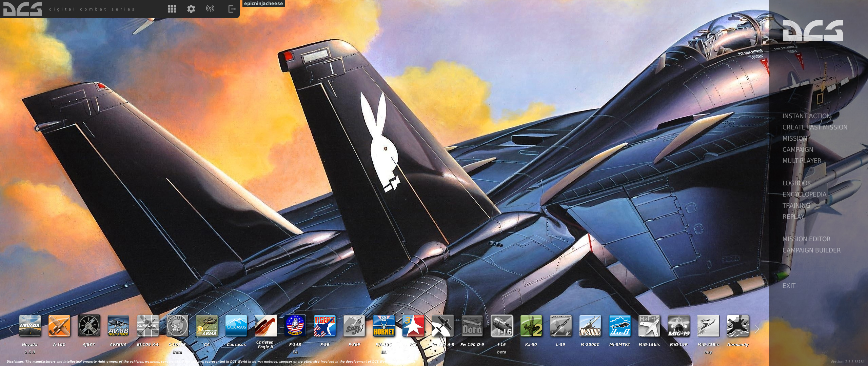The image size is (868, 366).
Task: Select the M-2000C module icon
Action: pyautogui.click(x=590, y=326)
